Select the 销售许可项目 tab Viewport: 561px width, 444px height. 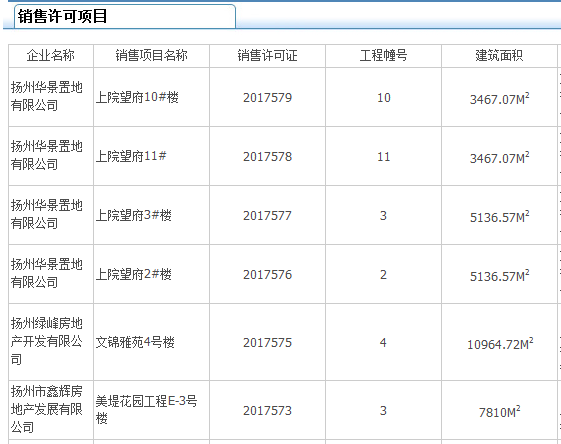(125, 16)
